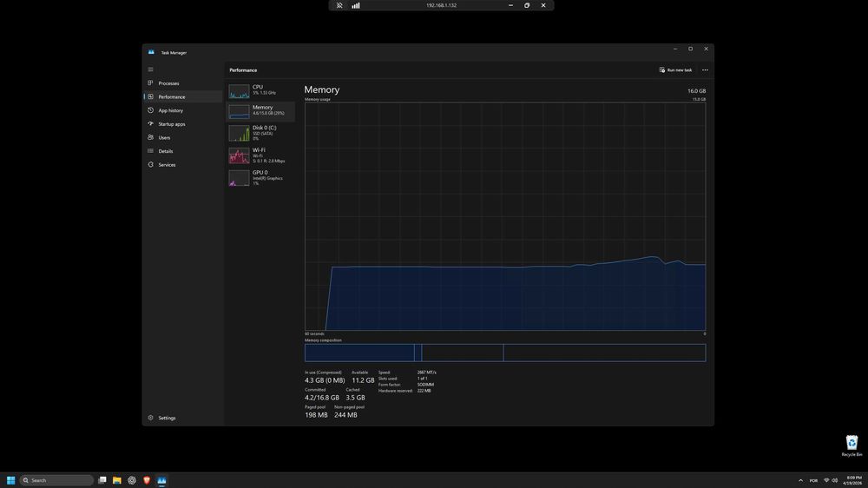Viewport: 868px width, 488px height.
Task: Click the memory composition bar
Action: (x=505, y=353)
